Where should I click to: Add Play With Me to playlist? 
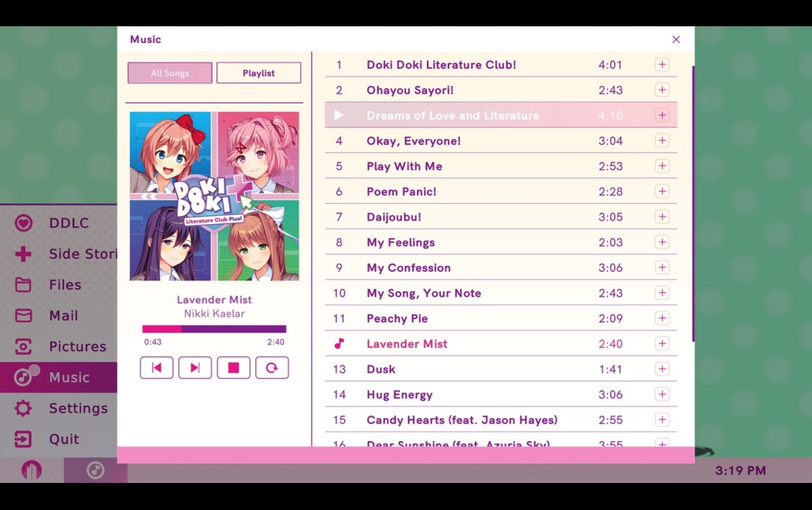662,166
